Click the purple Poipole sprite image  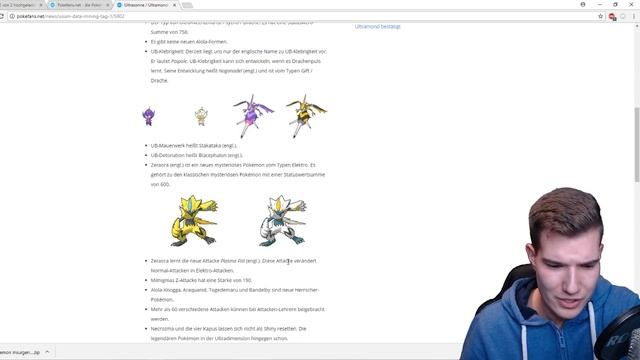pyautogui.click(x=149, y=116)
